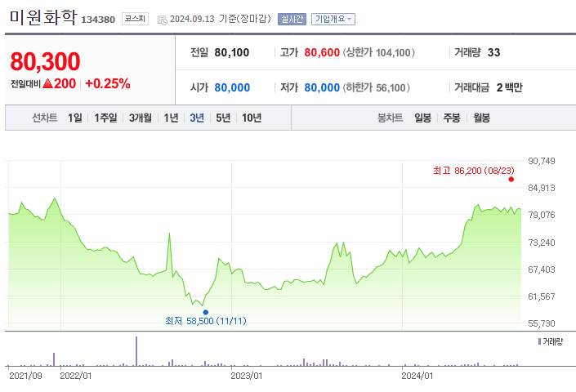Click the red 최고 86,200 marker dot

pyautogui.click(x=511, y=179)
